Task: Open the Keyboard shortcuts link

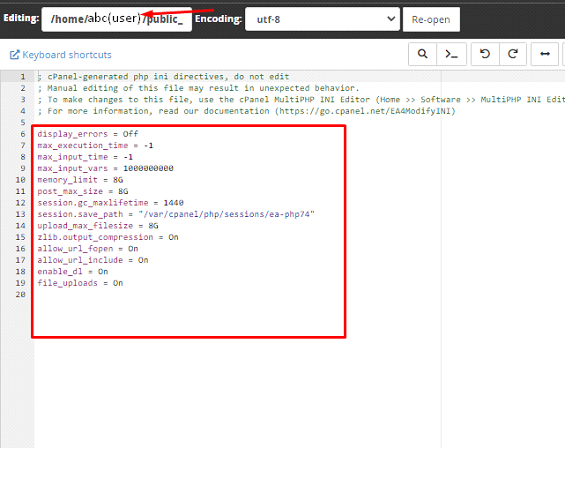Action: click(67, 55)
